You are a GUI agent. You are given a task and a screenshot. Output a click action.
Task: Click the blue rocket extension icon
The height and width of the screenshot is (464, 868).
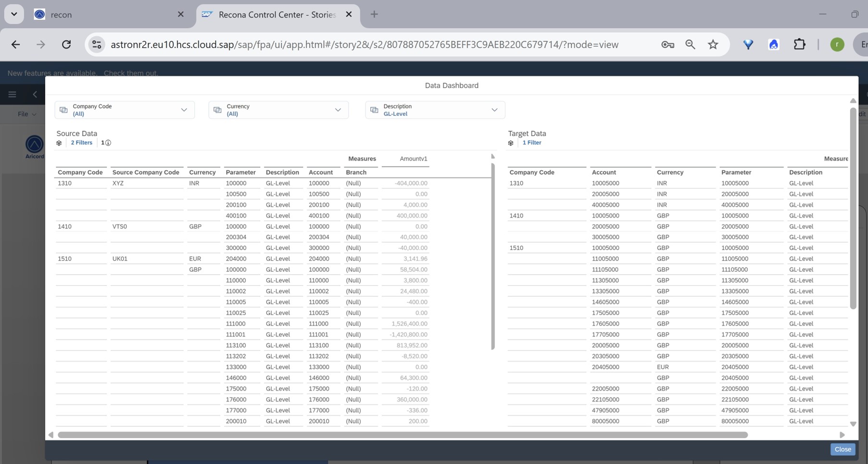774,45
